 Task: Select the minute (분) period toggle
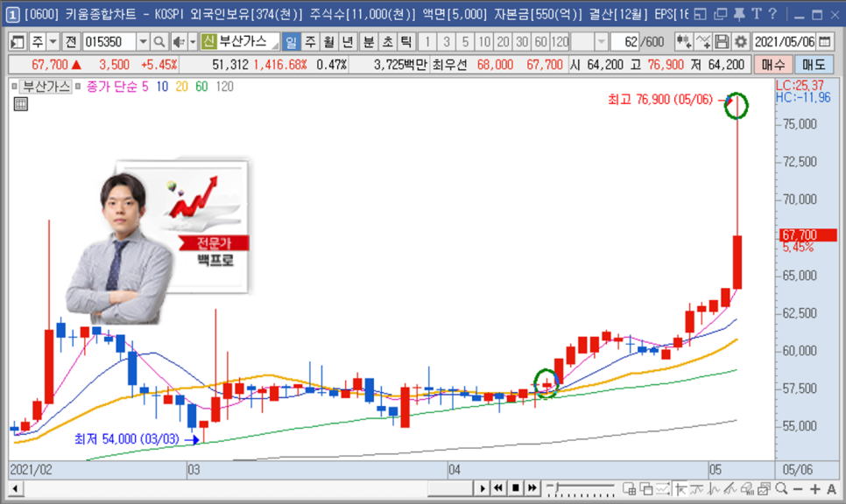[369, 41]
